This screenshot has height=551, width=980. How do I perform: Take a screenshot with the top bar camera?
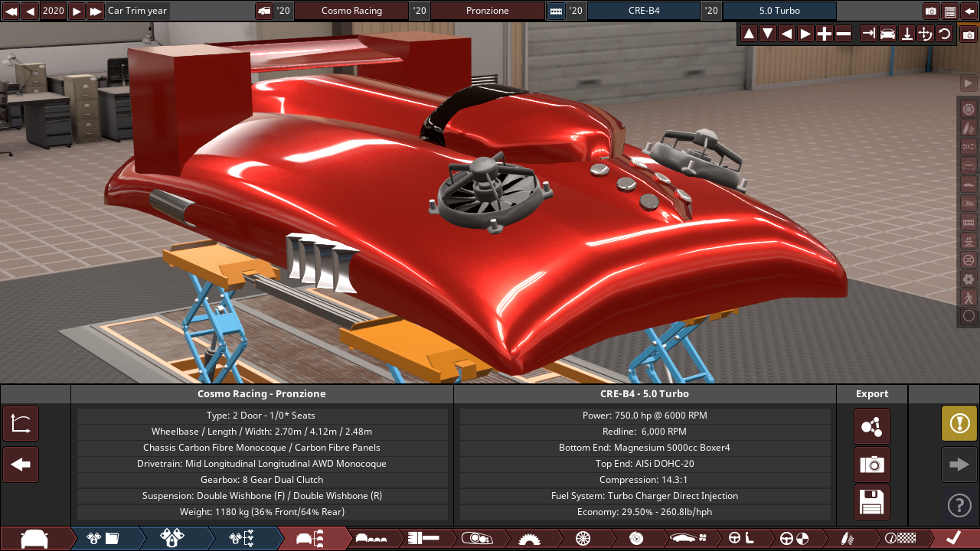pos(931,11)
